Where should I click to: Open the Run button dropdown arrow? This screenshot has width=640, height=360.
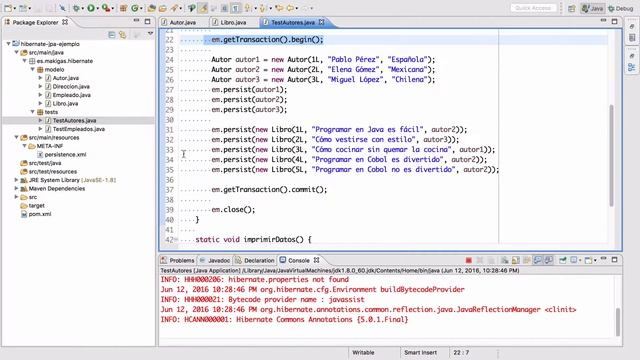(98, 8)
